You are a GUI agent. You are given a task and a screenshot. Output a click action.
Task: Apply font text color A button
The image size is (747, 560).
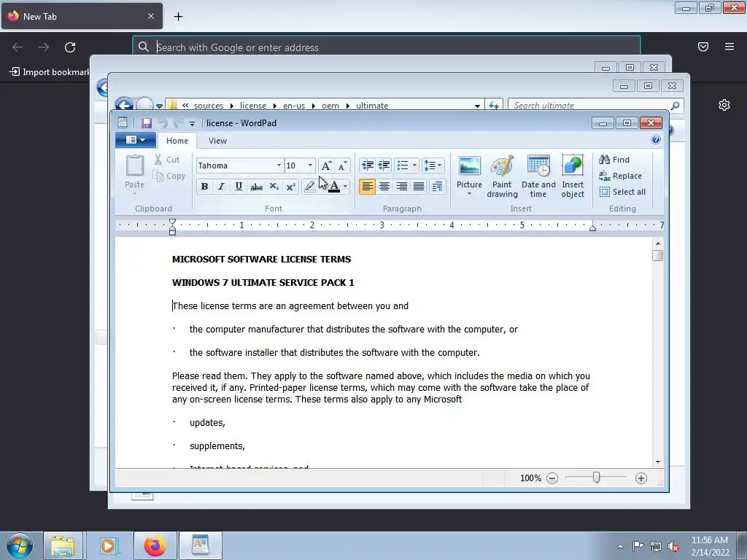(334, 186)
